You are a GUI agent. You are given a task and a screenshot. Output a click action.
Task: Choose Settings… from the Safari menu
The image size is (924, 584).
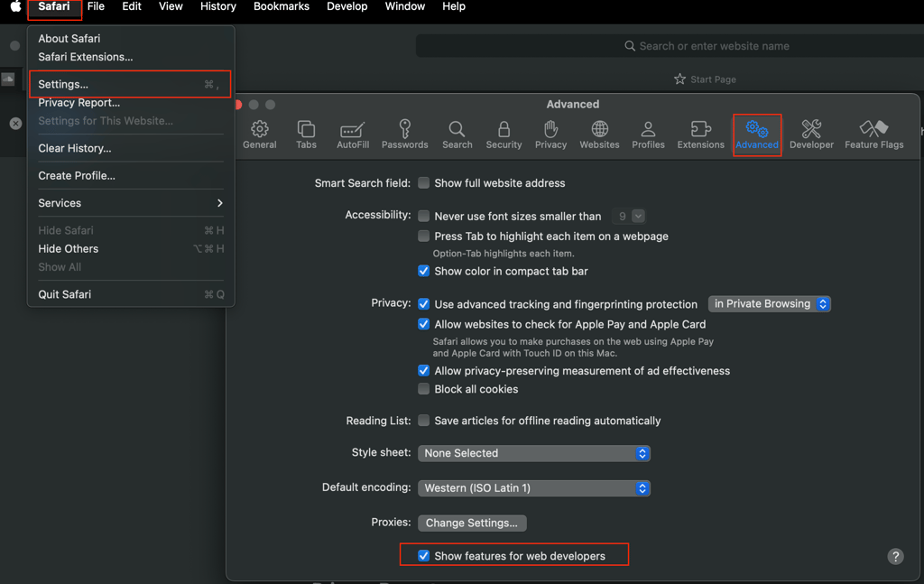click(131, 84)
